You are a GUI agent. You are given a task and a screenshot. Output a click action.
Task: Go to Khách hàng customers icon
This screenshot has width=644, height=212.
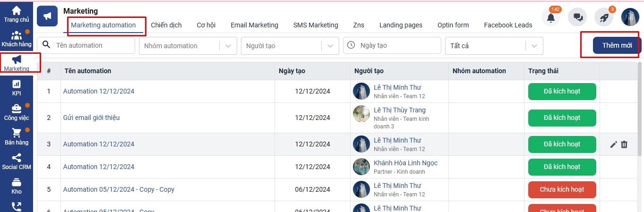[16, 36]
